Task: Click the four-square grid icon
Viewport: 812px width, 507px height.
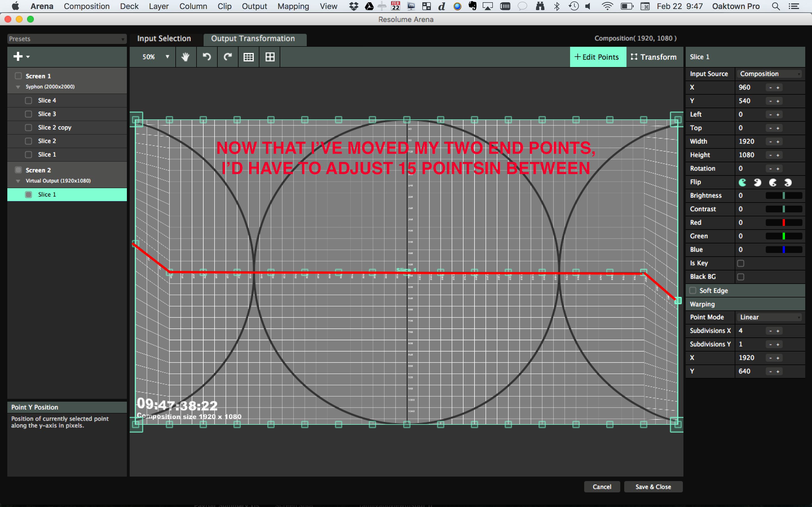Action: pyautogui.click(x=270, y=57)
